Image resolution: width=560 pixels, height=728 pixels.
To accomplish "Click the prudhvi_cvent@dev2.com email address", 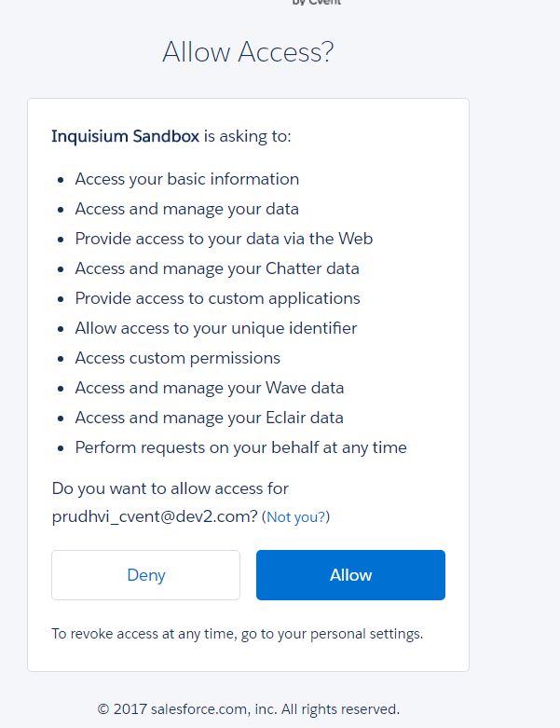I will (x=154, y=515).
